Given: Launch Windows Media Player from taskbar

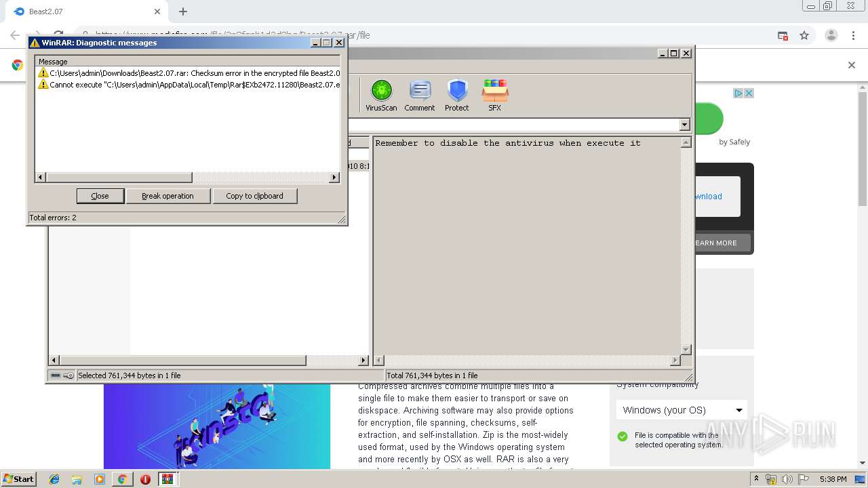Looking at the screenshot, I should point(100,479).
